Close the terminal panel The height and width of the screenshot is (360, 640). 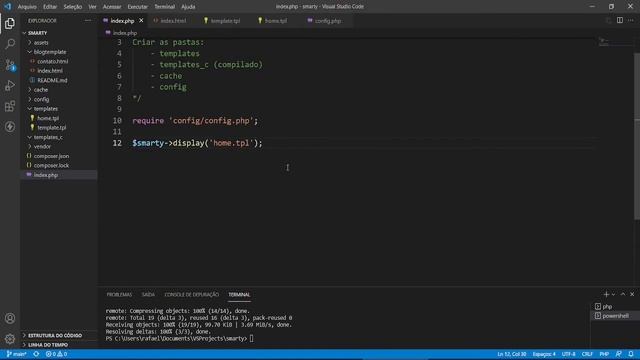point(632,294)
